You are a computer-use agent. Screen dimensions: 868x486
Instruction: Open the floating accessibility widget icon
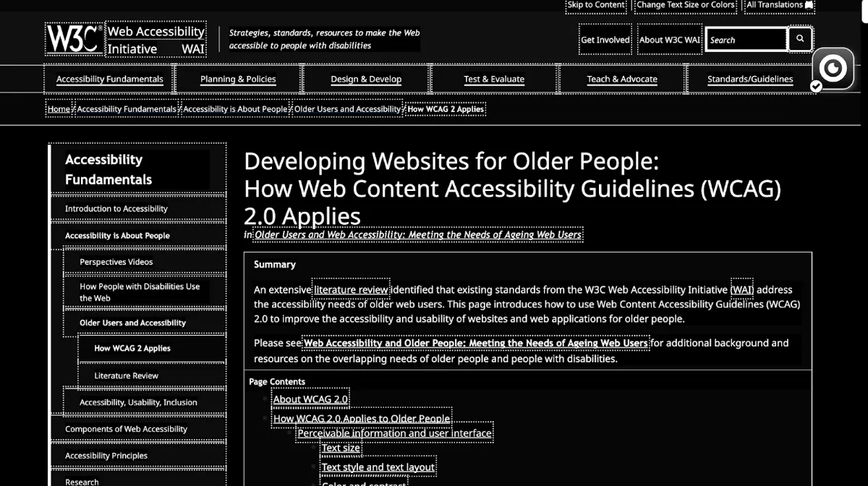(x=833, y=69)
